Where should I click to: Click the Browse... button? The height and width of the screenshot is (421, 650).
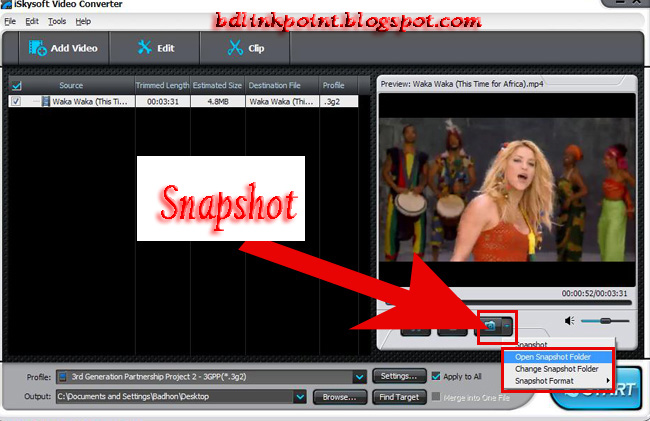340,397
